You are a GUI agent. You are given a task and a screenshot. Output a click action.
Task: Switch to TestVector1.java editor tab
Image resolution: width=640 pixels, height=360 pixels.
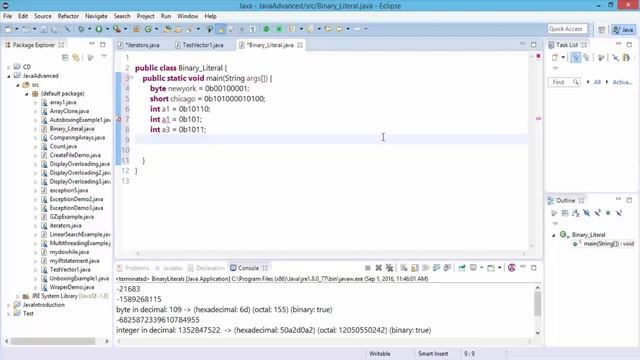[x=202, y=45]
